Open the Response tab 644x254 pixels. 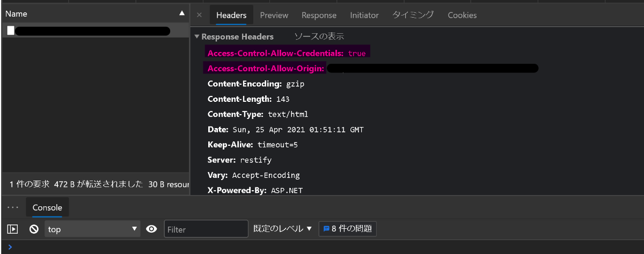coord(319,15)
